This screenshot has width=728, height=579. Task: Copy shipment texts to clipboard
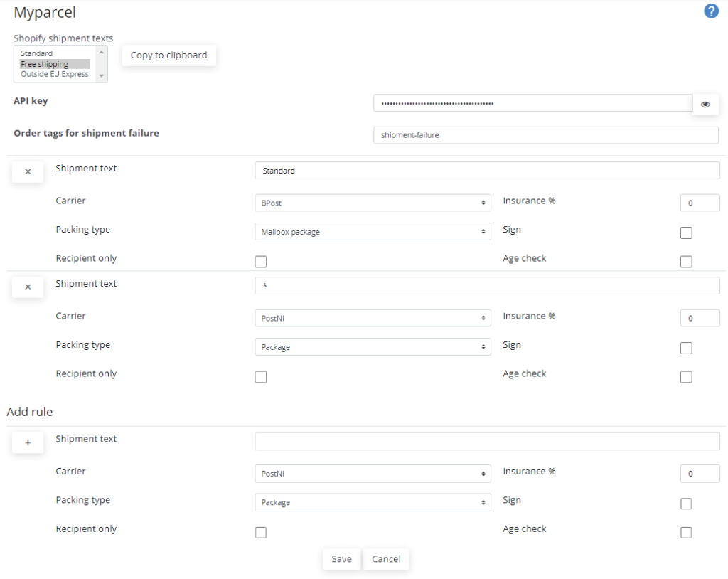pyautogui.click(x=169, y=55)
